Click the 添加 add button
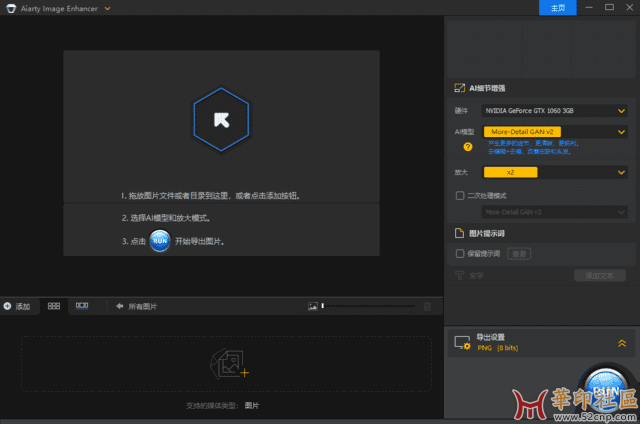Screen dimensions: 640x424 click(17, 306)
